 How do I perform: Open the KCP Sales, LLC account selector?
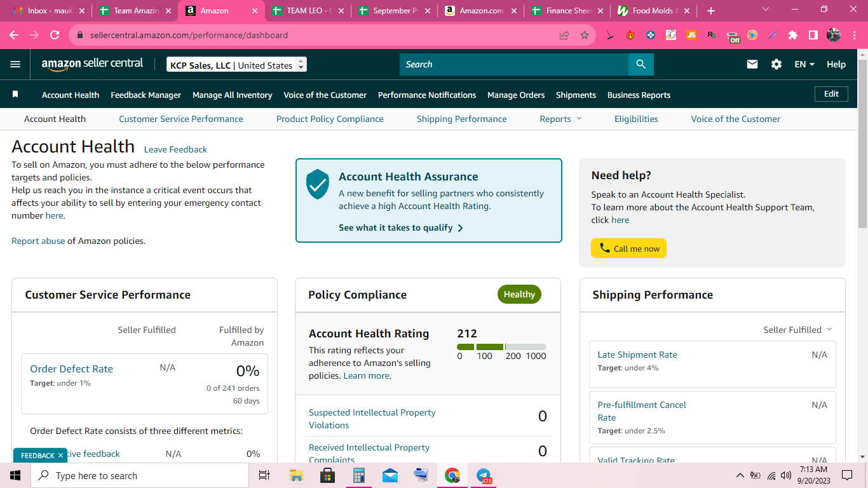[x=236, y=65]
